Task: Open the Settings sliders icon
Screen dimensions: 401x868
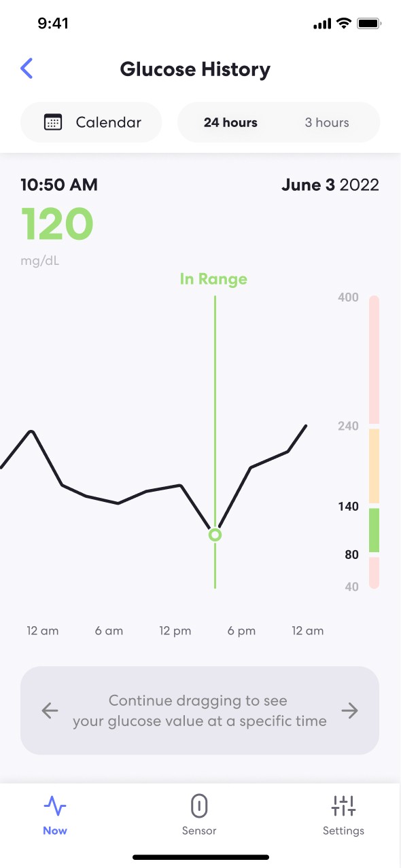Action: 343,806
